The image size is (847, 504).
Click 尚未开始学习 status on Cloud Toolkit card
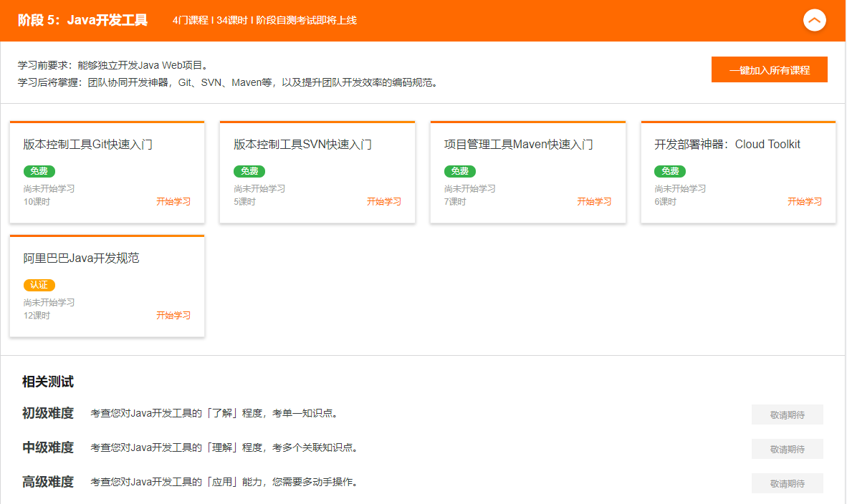(x=680, y=188)
